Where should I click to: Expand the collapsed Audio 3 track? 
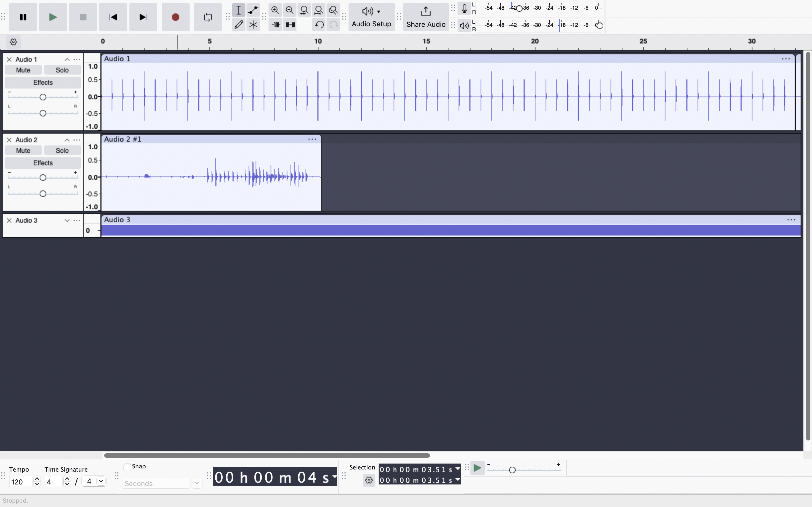pos(67,220)
